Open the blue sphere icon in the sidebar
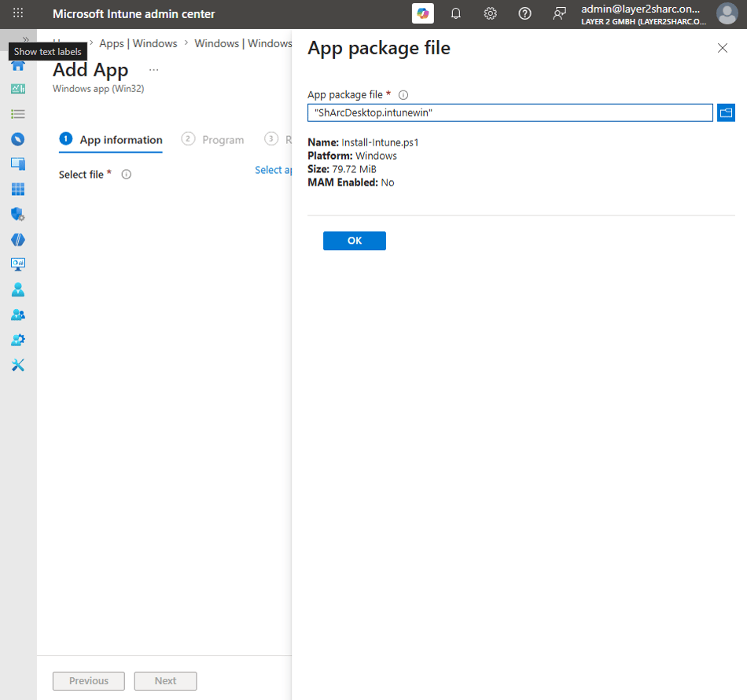The width and height of the screenshot is (747, 700). pos(18,240)
